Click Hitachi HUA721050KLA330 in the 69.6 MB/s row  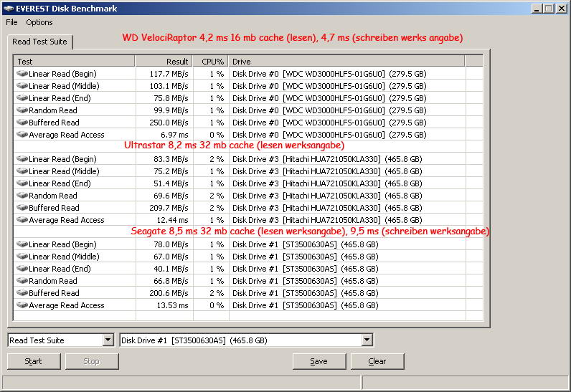pos(331,196)
